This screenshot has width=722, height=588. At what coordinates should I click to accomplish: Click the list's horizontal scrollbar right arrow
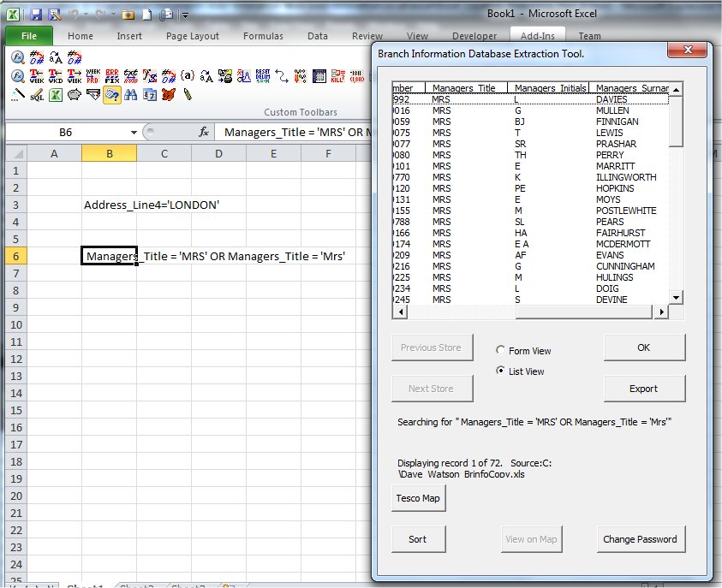pyautogui.click(x=661, y=312)
